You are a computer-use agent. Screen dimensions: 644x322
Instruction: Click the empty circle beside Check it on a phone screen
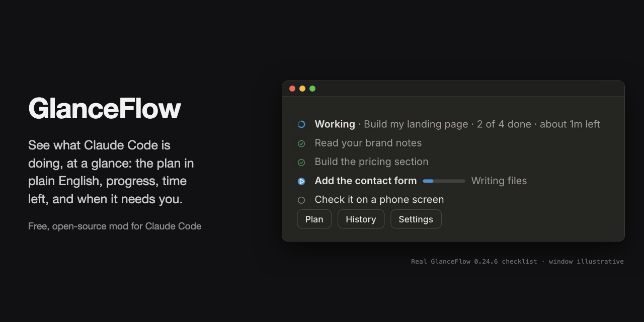coord(301,200)
